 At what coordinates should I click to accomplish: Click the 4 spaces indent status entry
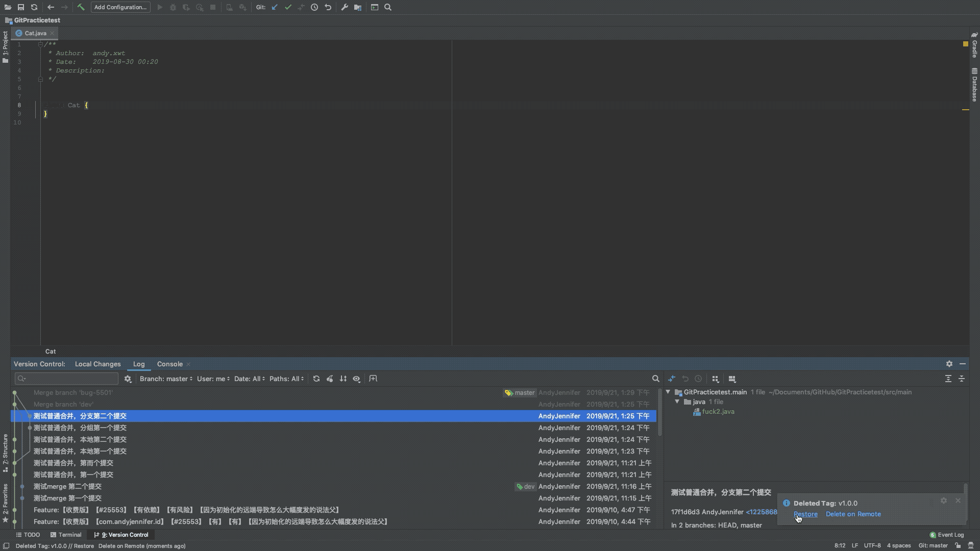click(899, 545)
